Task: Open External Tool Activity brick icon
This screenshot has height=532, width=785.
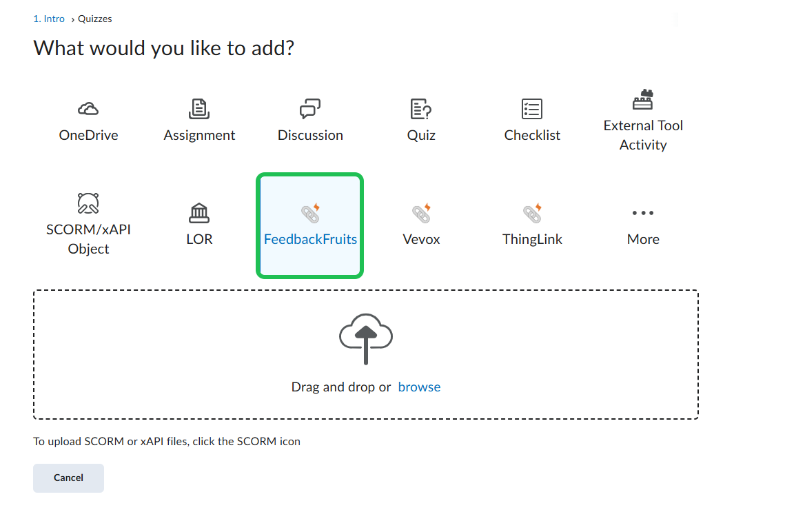Action: (x=643, y=100)
